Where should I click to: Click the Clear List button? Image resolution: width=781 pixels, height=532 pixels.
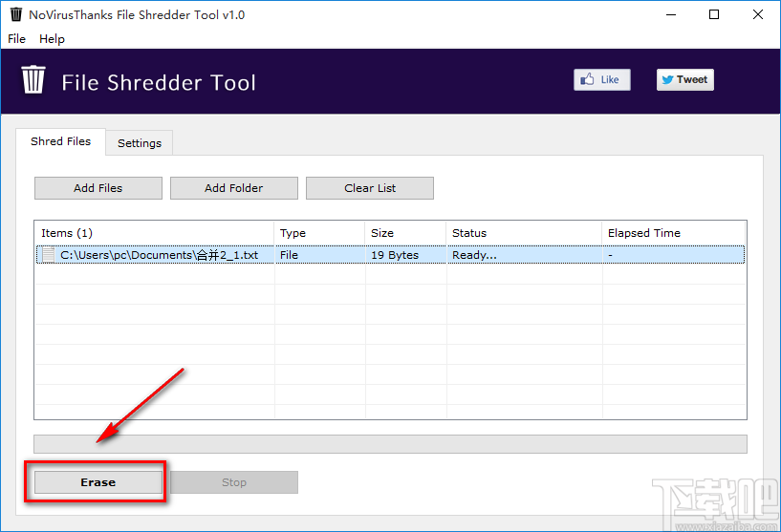click(x=370, y=188)
